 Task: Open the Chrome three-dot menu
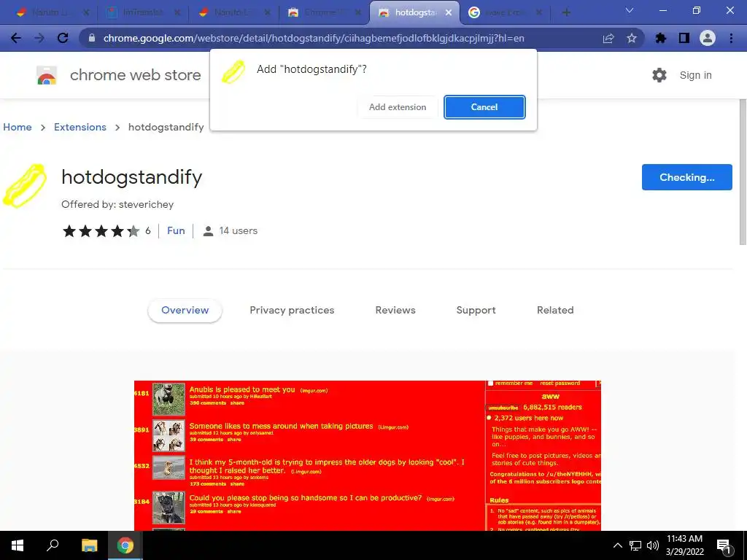coord(731,38)
